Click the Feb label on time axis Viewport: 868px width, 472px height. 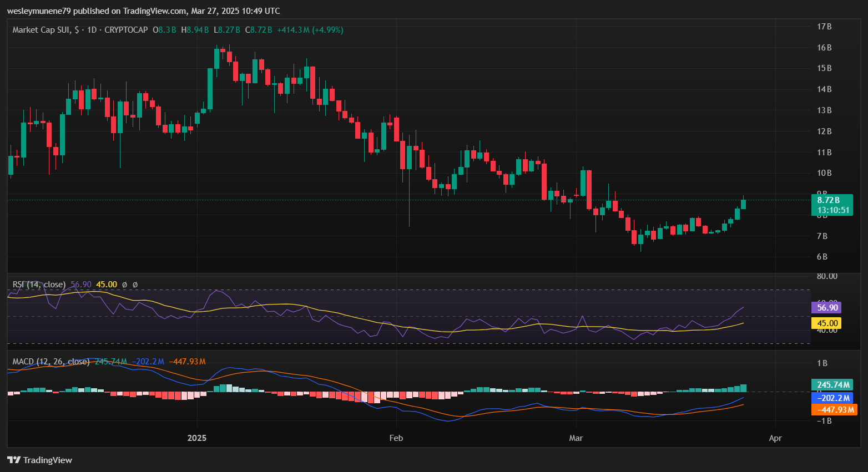pyautogui.click(x=396, y=438)
